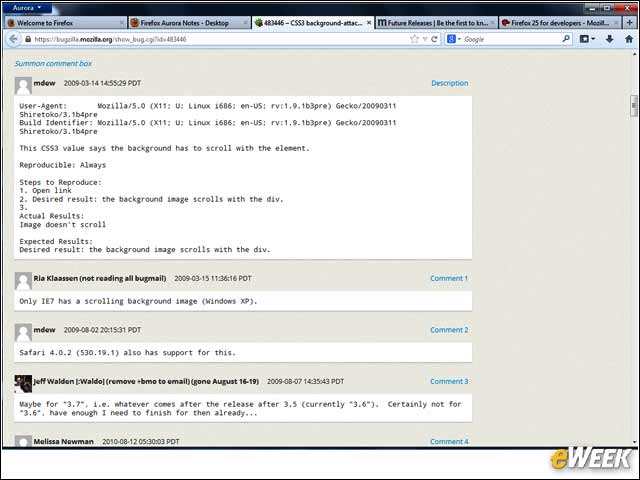This screenshot has height=480, width=640.
Task: Open the Comment 2 link
Action: coord(449,330)
